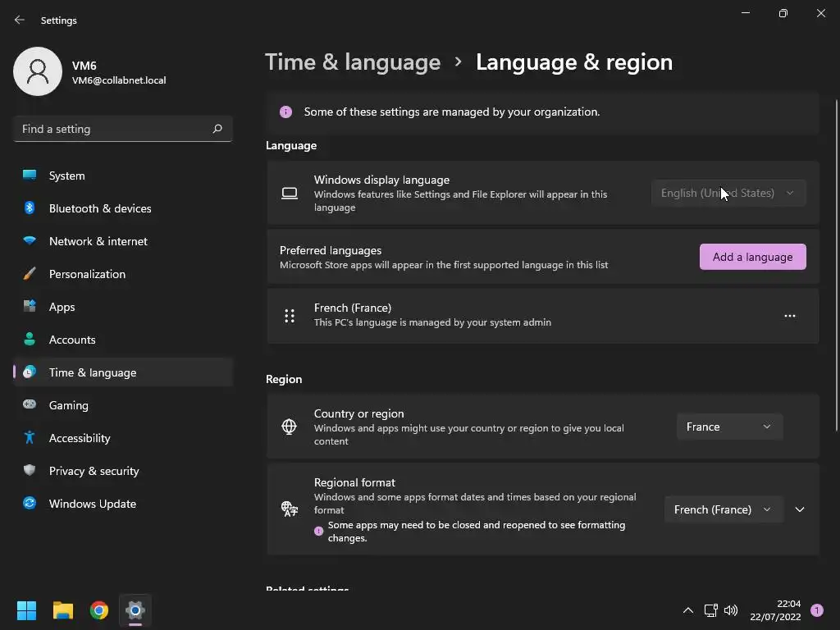The image size is (840, 630).
Task: Open the Country or region France dropdown
Action: pos(729,427)
